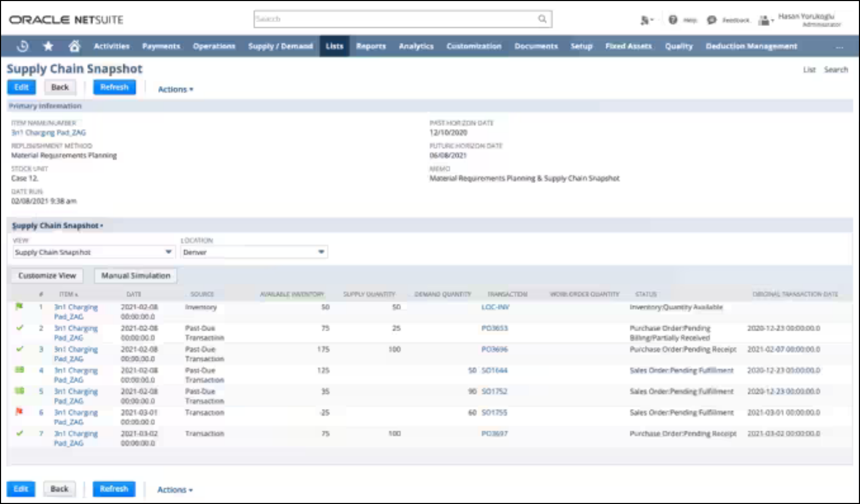Screen dimensions: 860x504
Task: Open the Payments menu
Action: click(x=161, y=46)
